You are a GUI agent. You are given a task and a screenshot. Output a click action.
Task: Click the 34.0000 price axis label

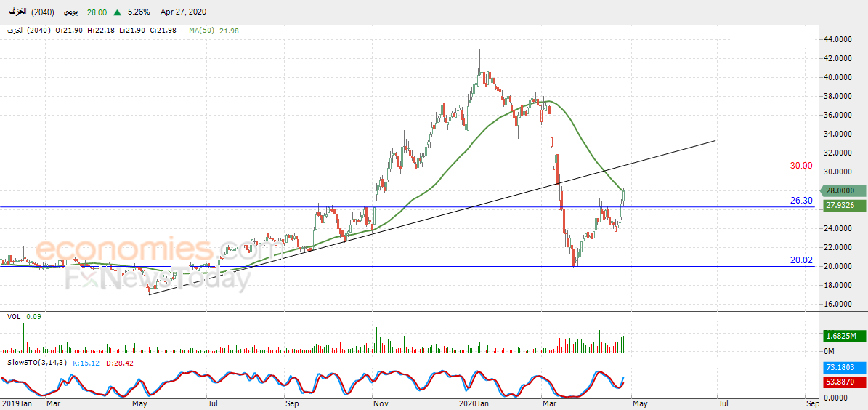pos(836,134)
